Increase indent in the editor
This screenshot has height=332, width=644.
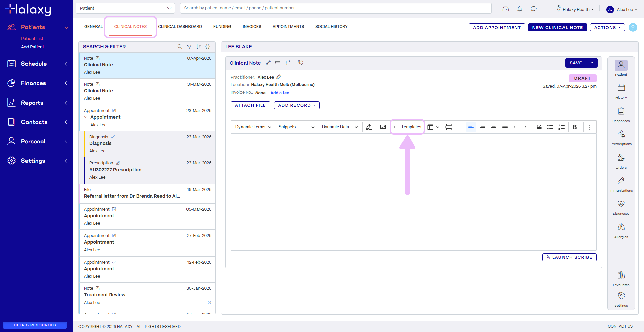point(528,127)
